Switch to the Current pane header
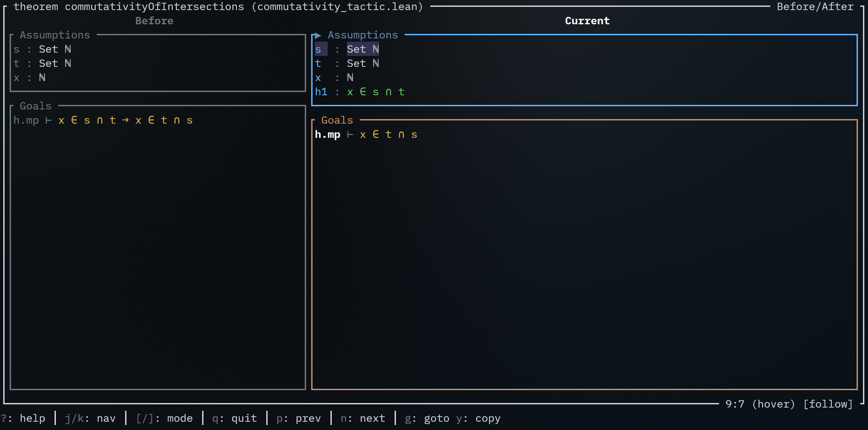 click(587, 21)
